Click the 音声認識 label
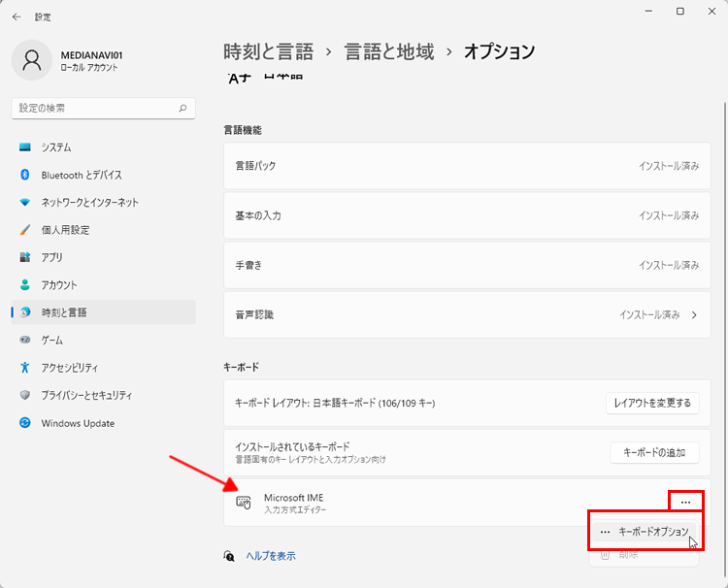728x588 pixels. [x=254, y=314]
